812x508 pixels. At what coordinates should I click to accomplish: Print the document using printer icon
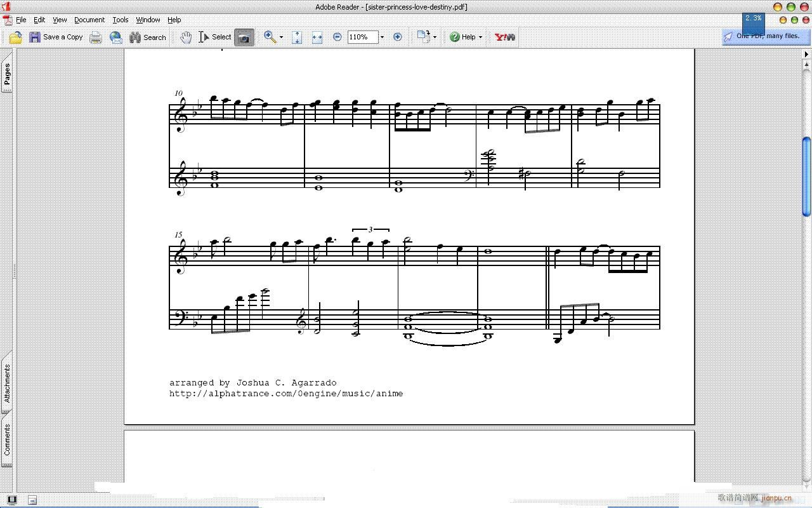96,37
